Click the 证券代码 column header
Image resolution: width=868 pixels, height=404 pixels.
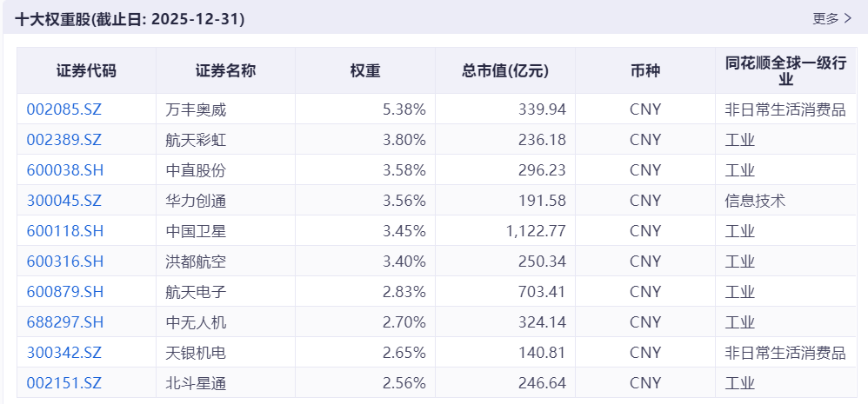tap(86, 71)
